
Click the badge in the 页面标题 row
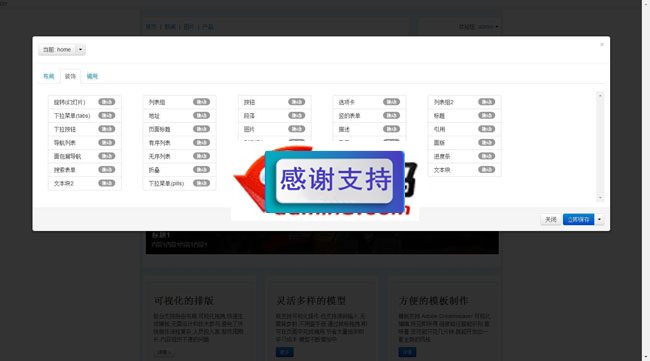click(x=201, y=129)
